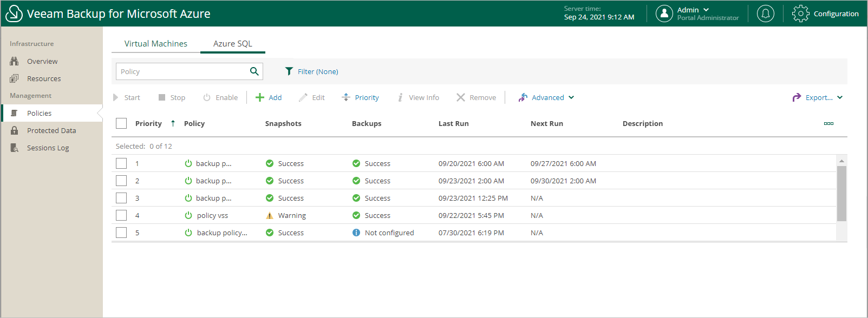868x318 pixels.
Task: Click the filter funnel icon
Action: (289, 71)
